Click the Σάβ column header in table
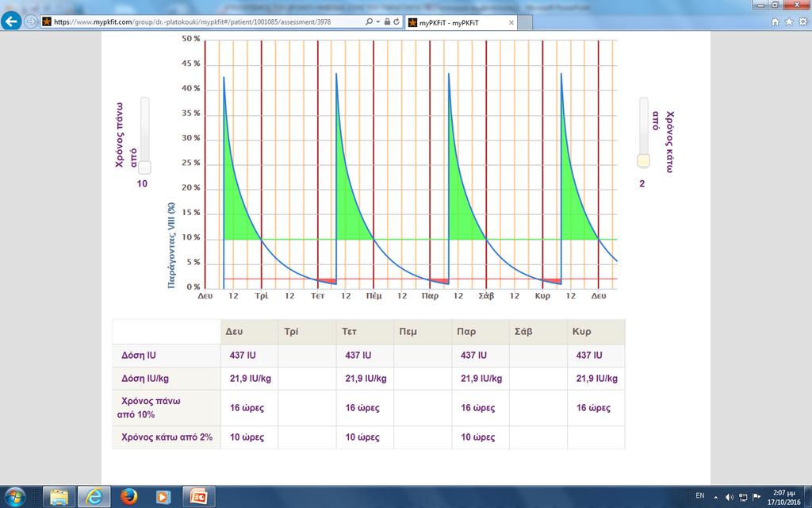The image size is (812, 508). (x=538, y=332)
